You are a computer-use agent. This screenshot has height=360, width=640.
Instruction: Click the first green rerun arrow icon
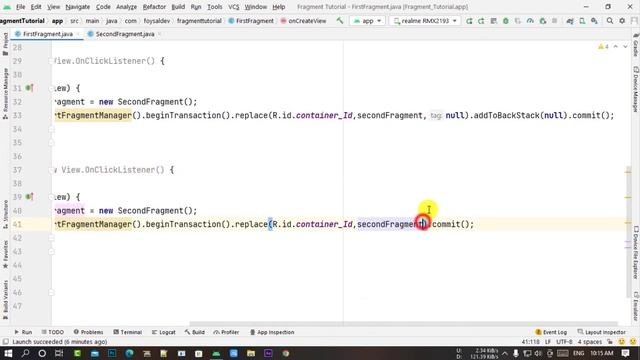click(469, 21)
